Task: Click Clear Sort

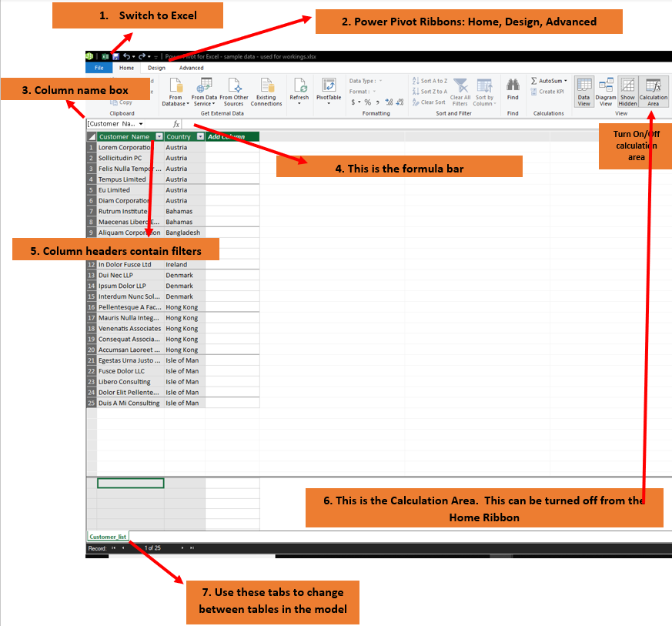Action: pyautogui.click(x=429, y=102)
